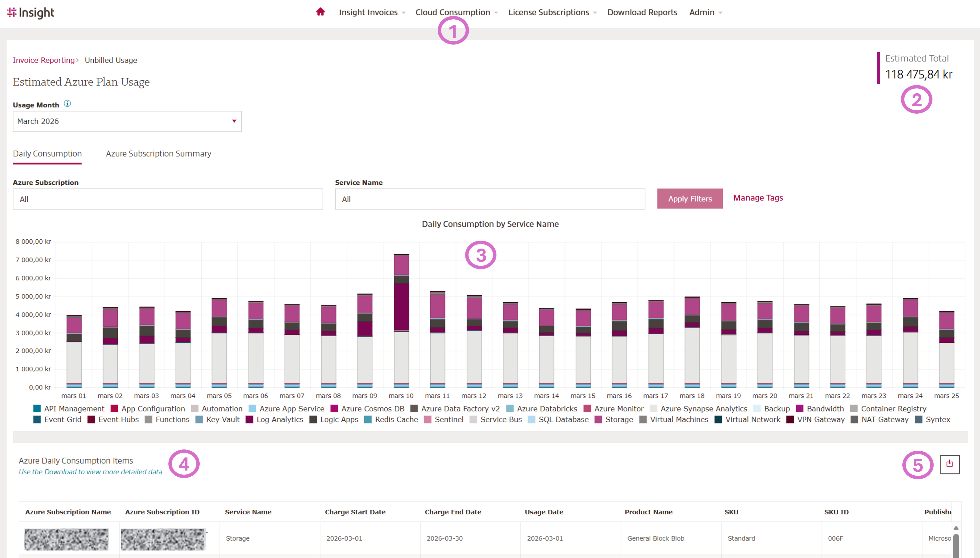Click Azure Cosmos DB legend color swatch

[334, 409]
